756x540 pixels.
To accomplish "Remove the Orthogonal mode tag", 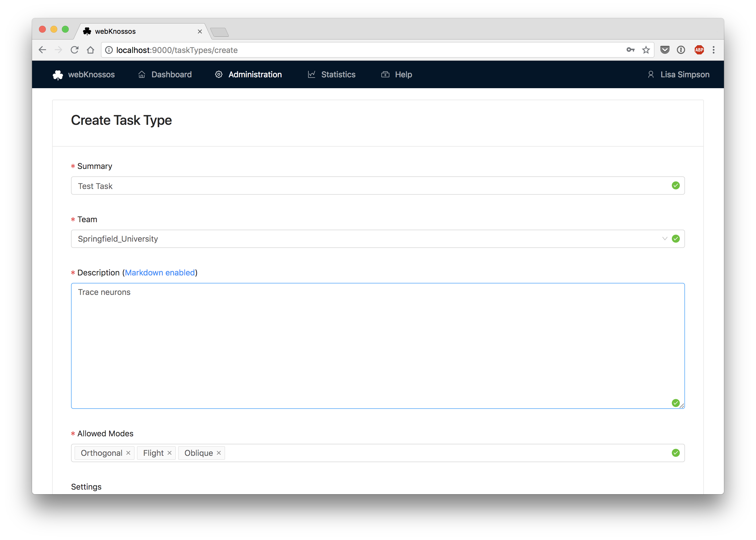I will point(128,453).
